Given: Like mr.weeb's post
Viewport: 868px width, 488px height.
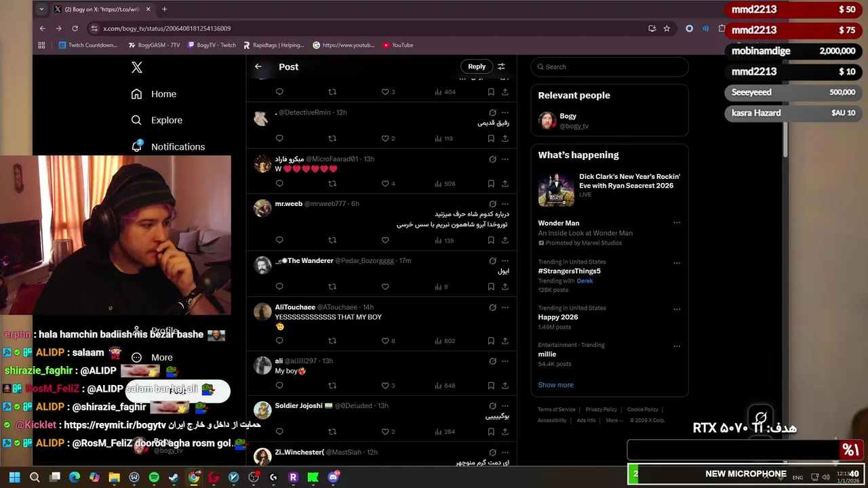Looking at the screenshot, I should point(385,240).
